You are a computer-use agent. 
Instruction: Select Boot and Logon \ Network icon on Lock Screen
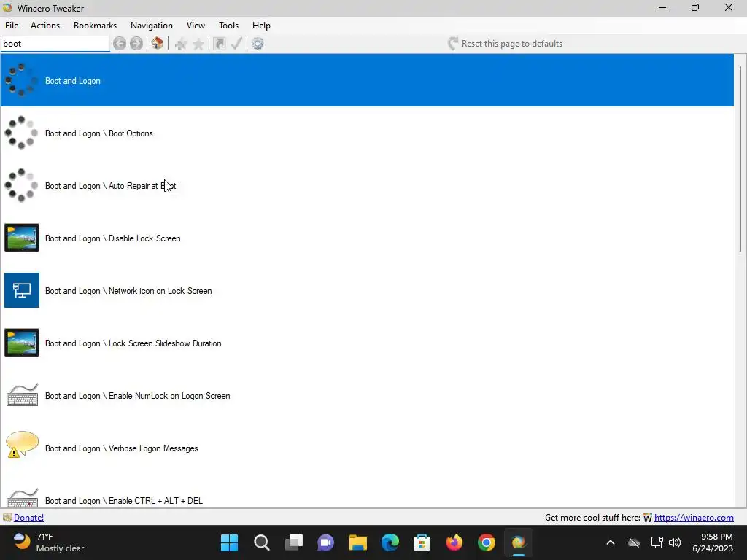click(128, 290)
